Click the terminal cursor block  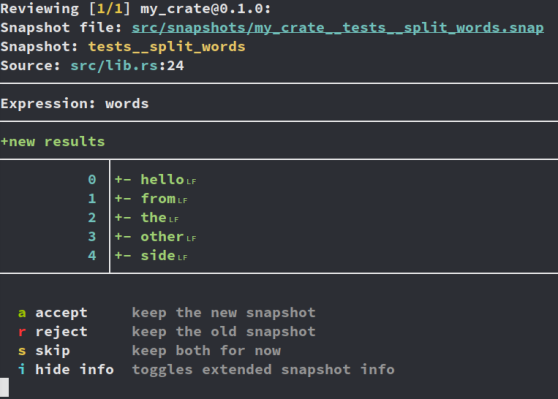click(4, 388)
